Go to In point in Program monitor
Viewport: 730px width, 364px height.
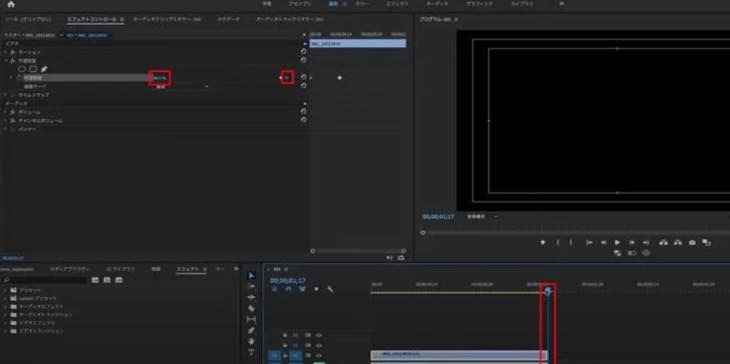coord(589,243)
